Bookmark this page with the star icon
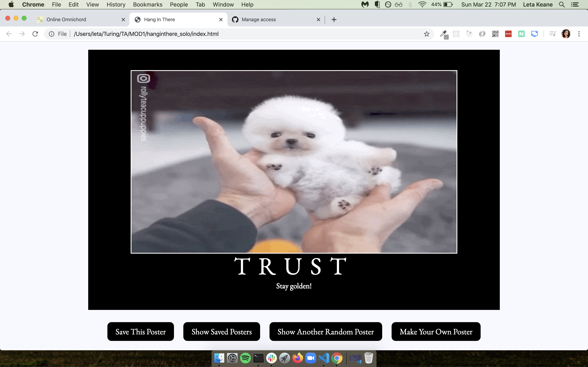This screenshot has width=588, height=367. point(427,34)
